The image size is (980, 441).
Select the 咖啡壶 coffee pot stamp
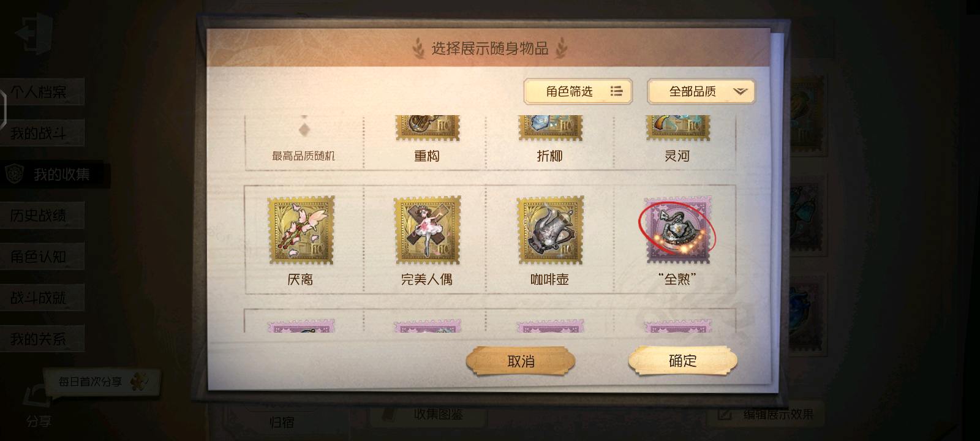[549, 230]
